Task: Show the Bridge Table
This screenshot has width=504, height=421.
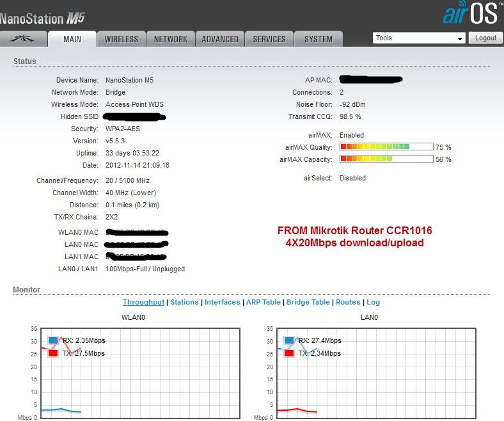Action: coord(308,302)
